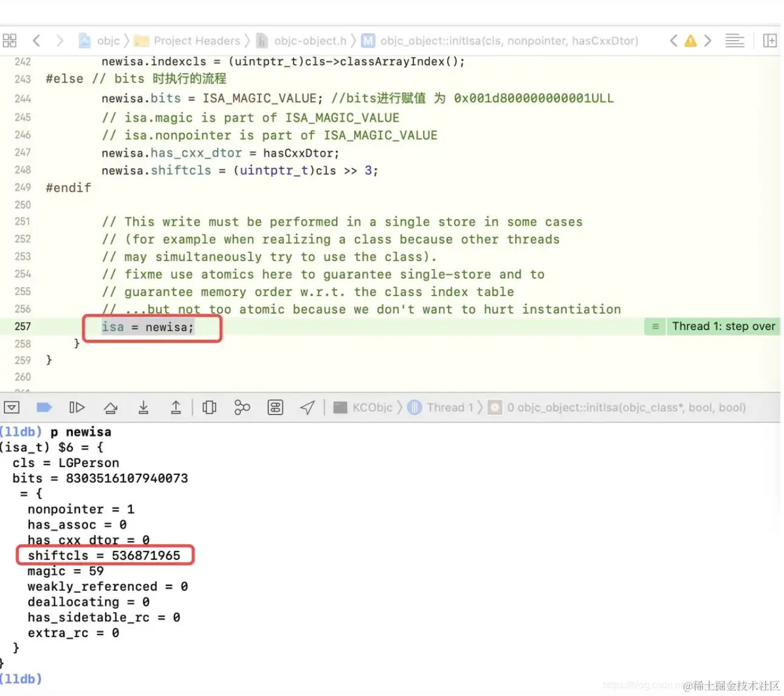Select the objc project breadcrumb
Viewport: 784px width, 696px height.
(x=100, y=41)
